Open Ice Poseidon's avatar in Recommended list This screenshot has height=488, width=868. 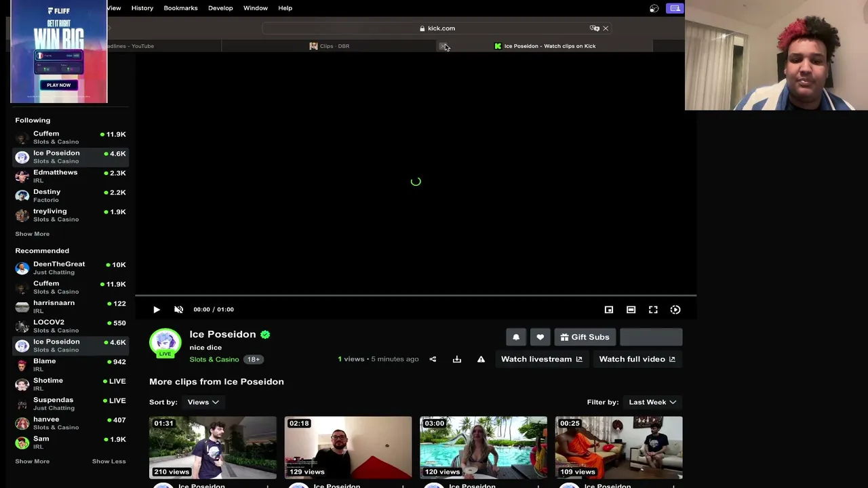pos(22,346)
